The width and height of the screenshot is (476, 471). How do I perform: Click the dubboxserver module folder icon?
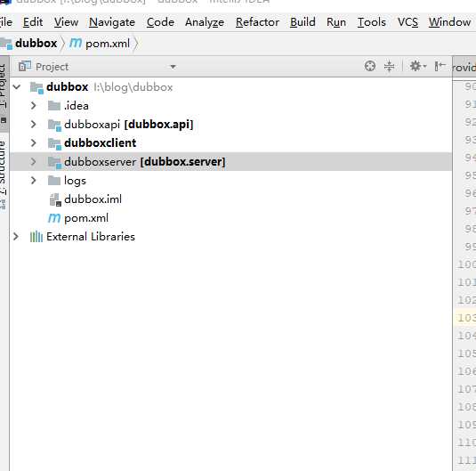(x=54, y=162)
